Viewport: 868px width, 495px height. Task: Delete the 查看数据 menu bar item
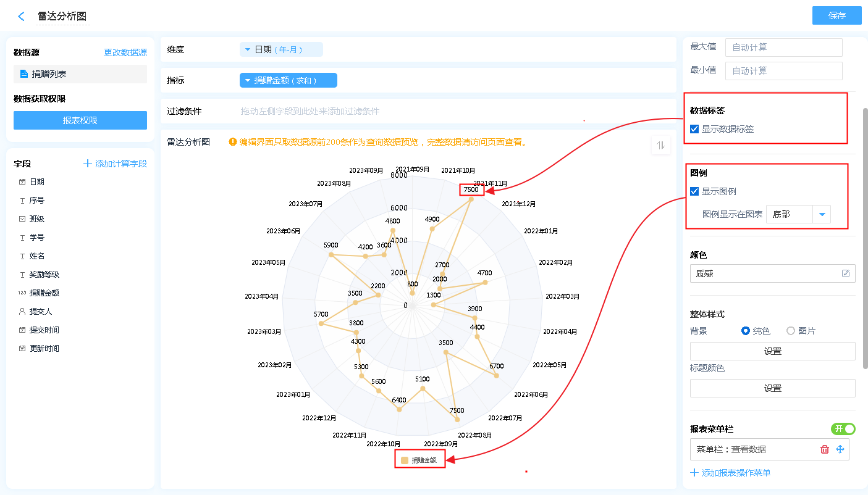(x=824, y=449)
